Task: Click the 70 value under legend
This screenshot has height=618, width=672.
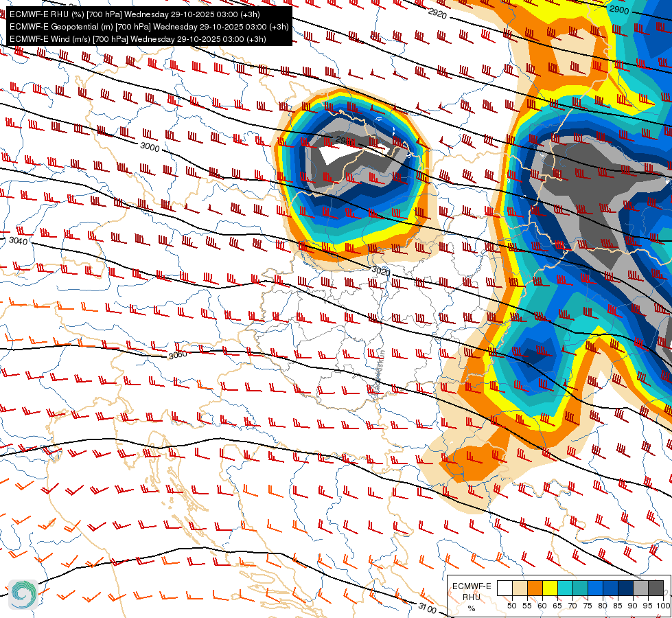Action: pos(572,606)
